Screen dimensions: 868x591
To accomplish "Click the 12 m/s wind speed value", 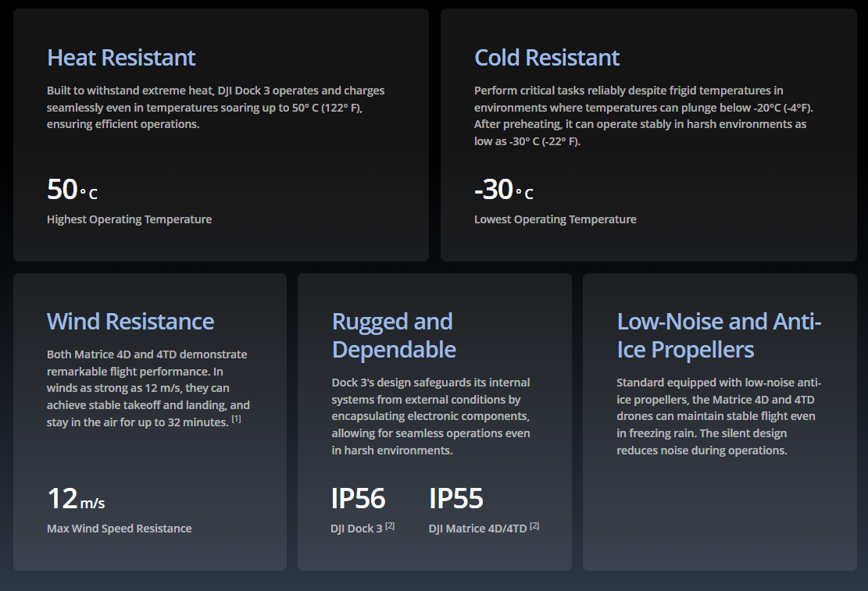I will click(x=76, y=499).
